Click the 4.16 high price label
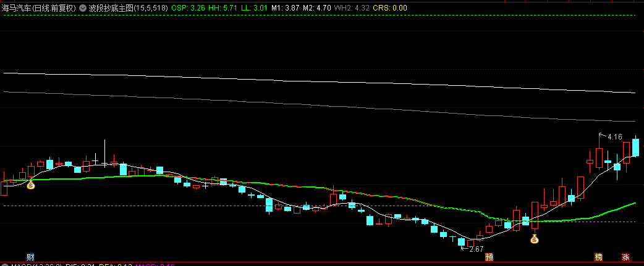The image size is (644, 266). click(615, 137)
